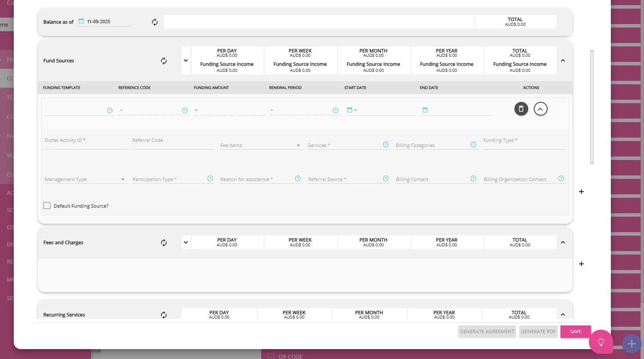This screenshot has width=644, height=359.
Task: Open the Management Type dropdown
Action: click(x=85, y=179)
